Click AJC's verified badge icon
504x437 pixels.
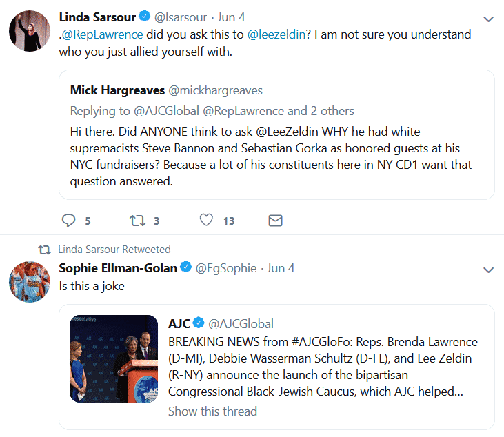point(199,323)
